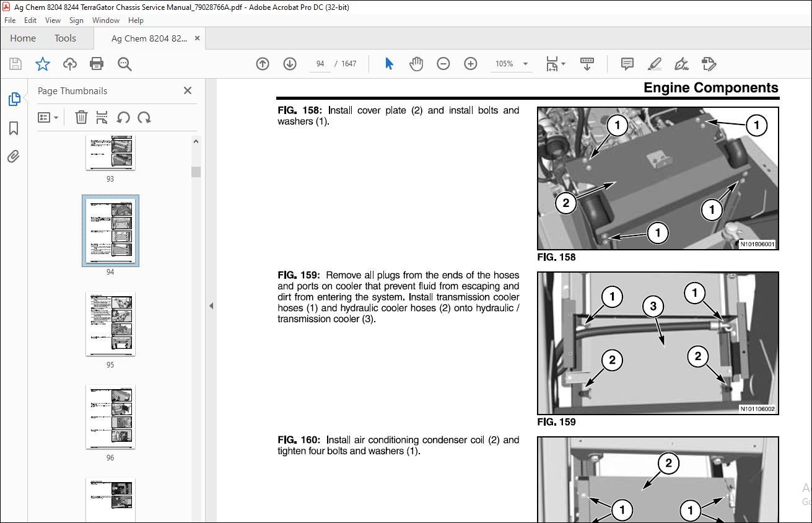Activate the Hand pan tool

point(416,64)
